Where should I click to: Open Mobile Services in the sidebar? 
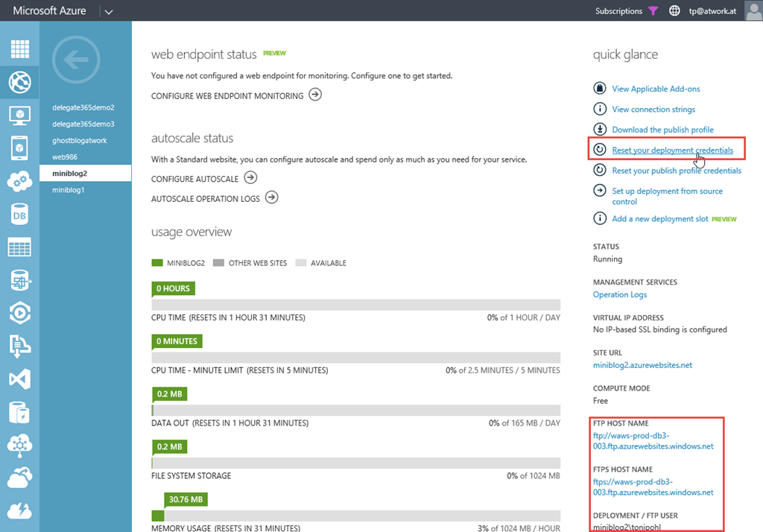[x=19, y=149]
